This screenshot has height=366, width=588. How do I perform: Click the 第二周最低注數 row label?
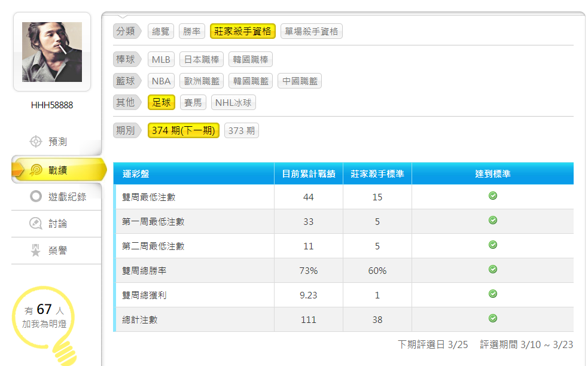tap(153, 246)
